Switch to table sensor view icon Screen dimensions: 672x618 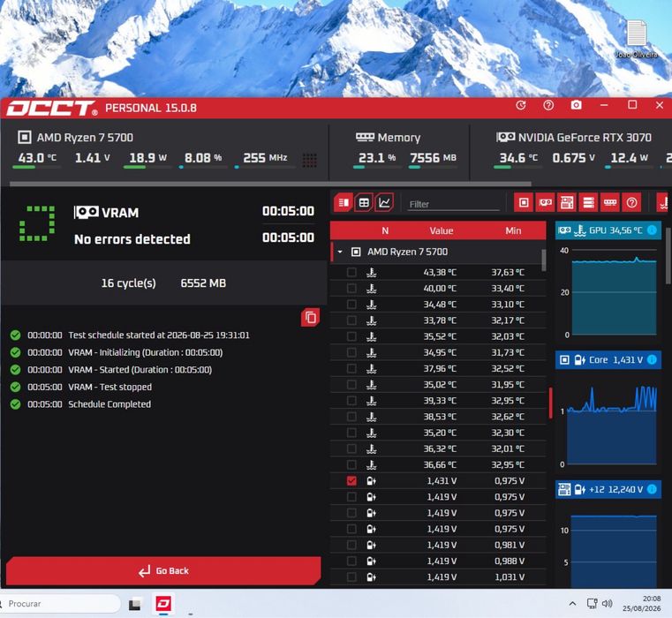click(364, 202)
